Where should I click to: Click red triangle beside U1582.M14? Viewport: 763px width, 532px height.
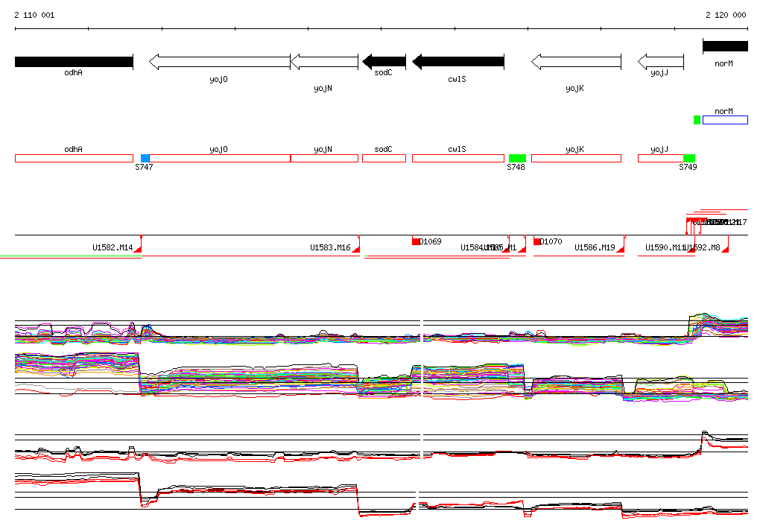point(138,249)
